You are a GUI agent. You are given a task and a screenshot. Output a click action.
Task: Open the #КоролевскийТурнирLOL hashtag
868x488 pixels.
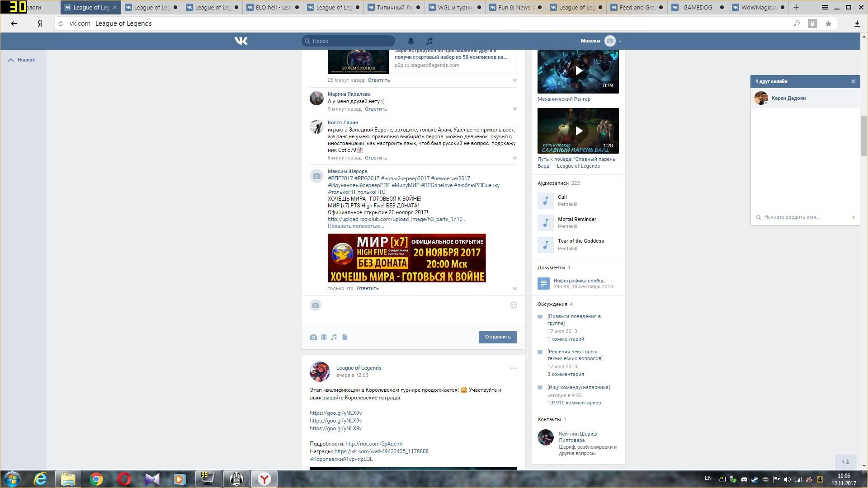[x=341, y=459]
